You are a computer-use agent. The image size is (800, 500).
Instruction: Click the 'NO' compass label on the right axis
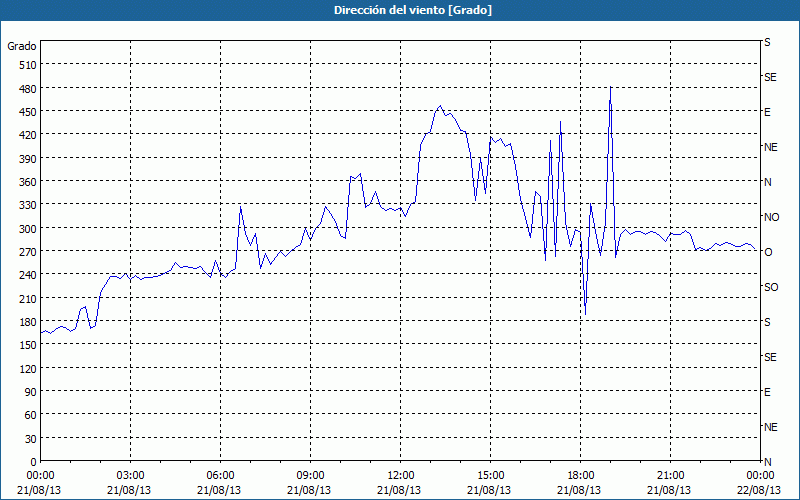click(x=772, y=217)
